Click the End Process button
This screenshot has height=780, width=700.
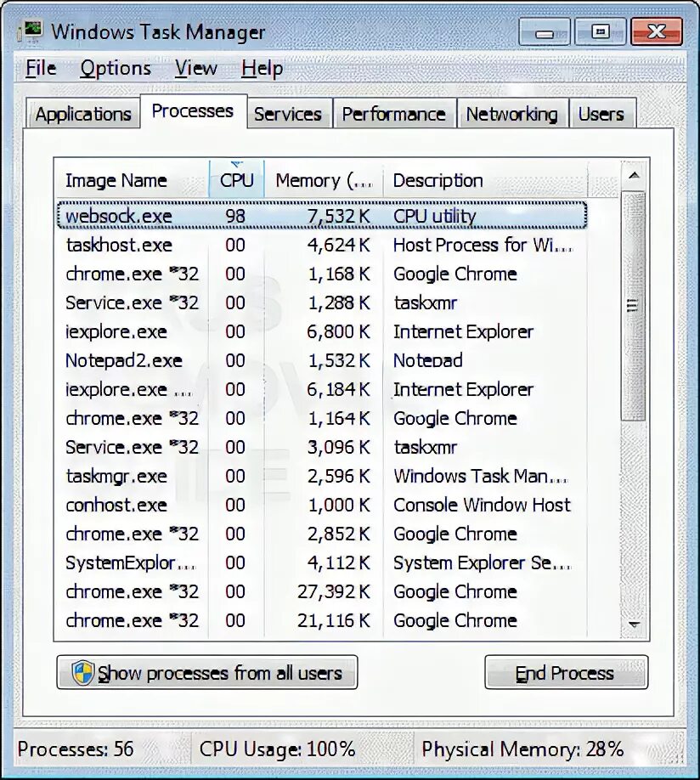(x=566, y=673)
